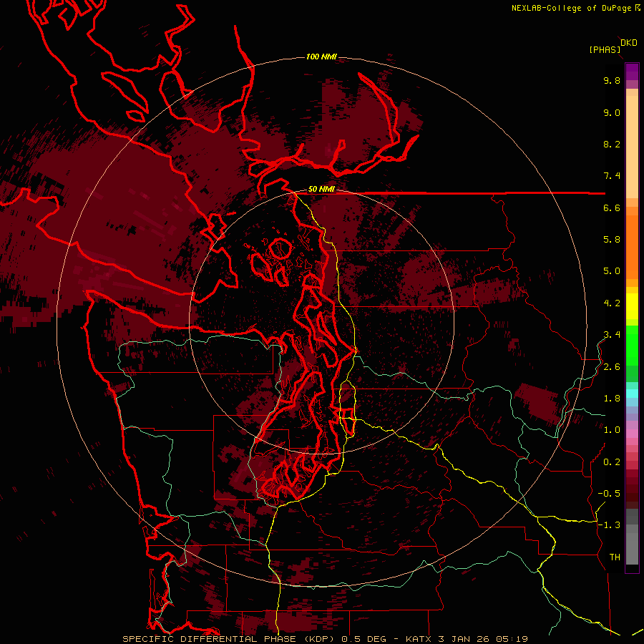The width and height of the screenshot is (644, 644).
Task: Click the 4.2 legend value
Action: click(x=612, y=303)
